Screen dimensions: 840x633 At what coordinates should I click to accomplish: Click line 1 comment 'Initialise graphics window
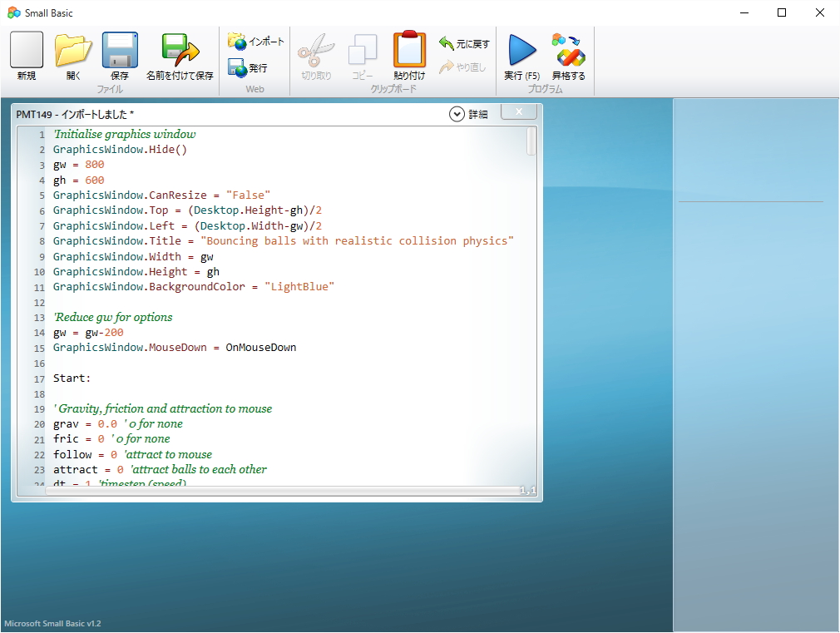(124, 134)
